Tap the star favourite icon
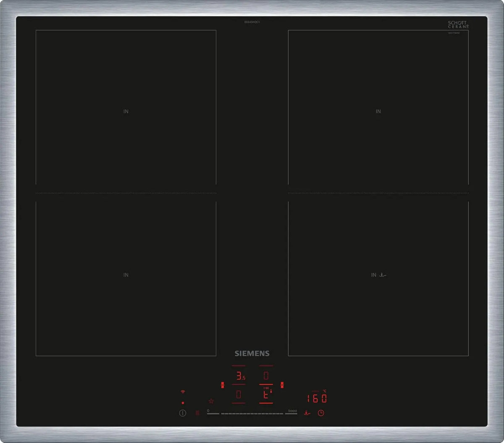504x443 pixels. click(211, 401)
